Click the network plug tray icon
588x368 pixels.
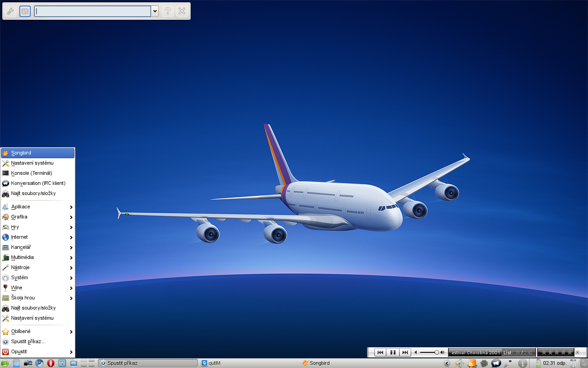[x=508, y=363]
